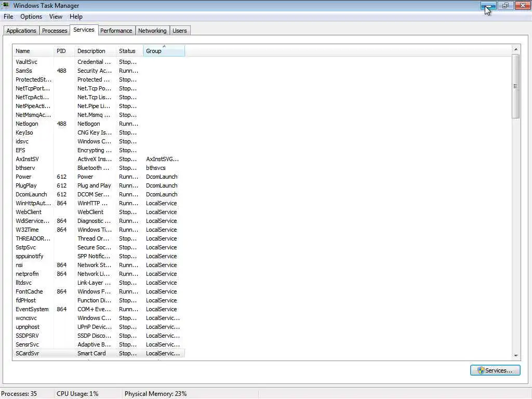Click the scrollbar up arrow

(x=516, y=49)
